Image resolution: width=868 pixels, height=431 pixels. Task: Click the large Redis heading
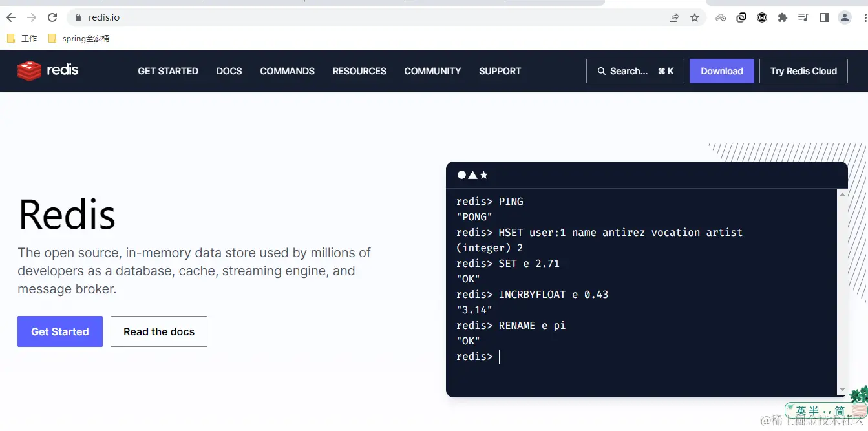(67, 214)
